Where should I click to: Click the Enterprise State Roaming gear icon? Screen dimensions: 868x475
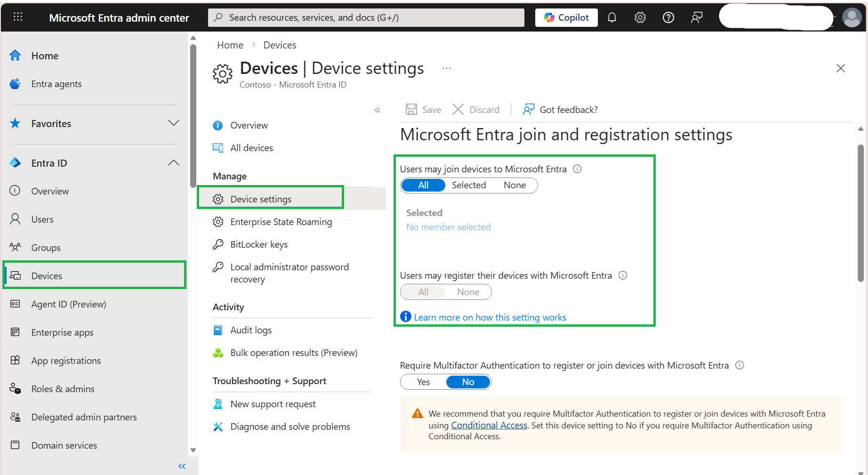(x=218, y=222)
